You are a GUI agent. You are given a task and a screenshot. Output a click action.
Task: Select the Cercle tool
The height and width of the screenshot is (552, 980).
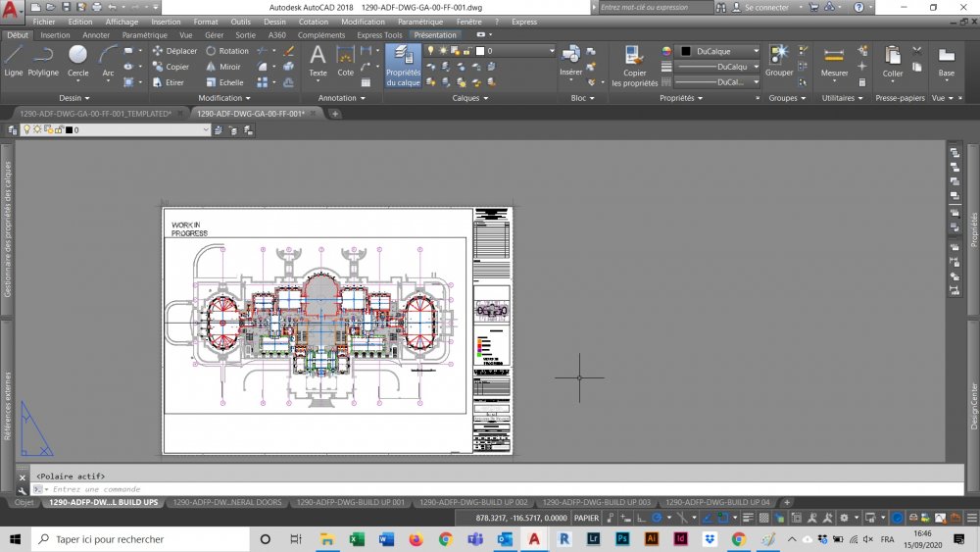click(77, 61)
